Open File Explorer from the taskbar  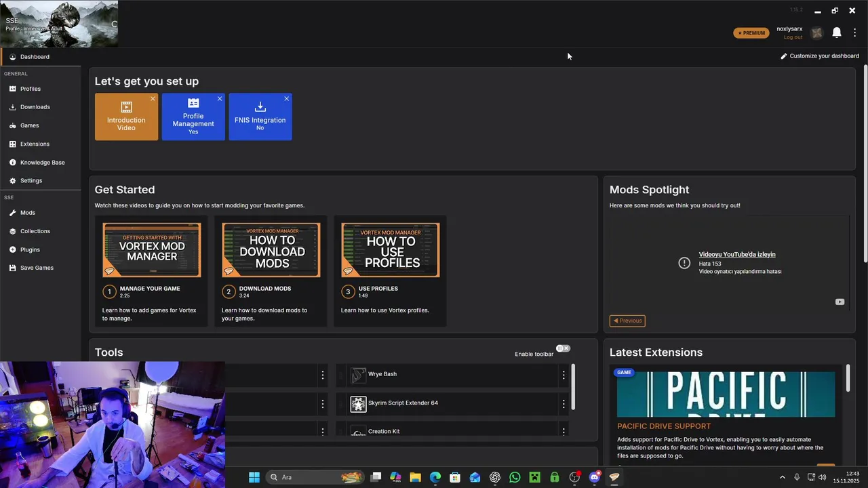click(x=415, y=477)
